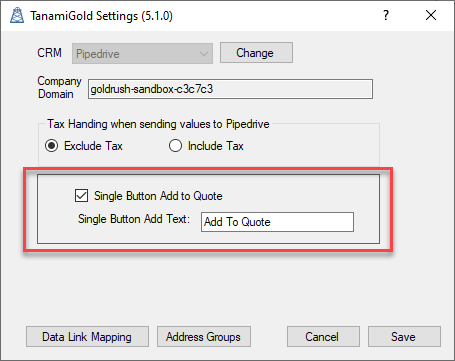Expand the CRM dropdown chevron arrow
455x361 pixels.
[204, 54]
